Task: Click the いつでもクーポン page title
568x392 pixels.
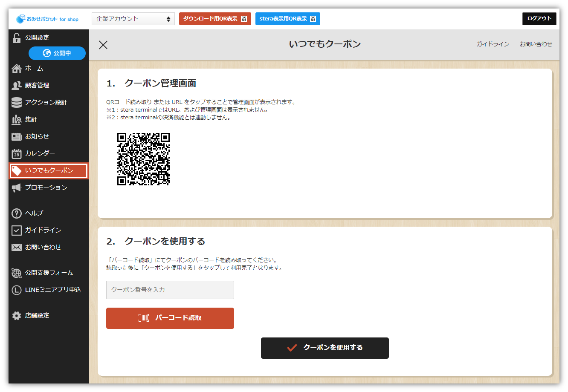Action: 325,44
